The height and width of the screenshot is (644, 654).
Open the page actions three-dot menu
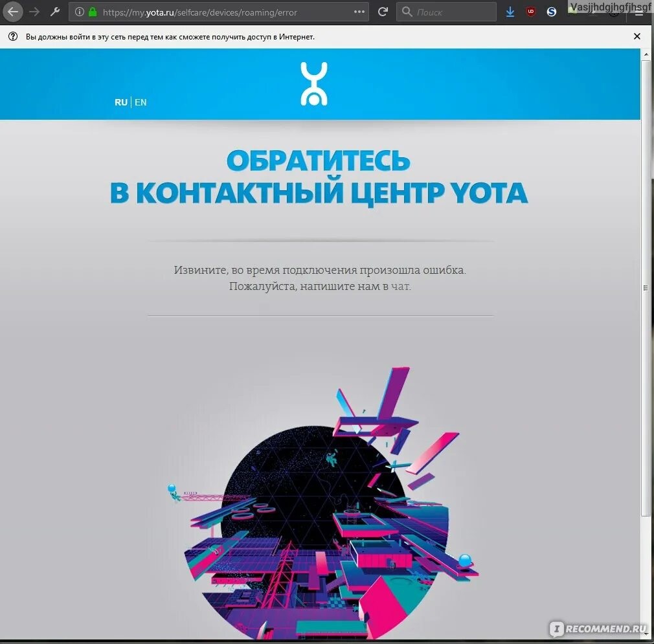click(359, 12)
